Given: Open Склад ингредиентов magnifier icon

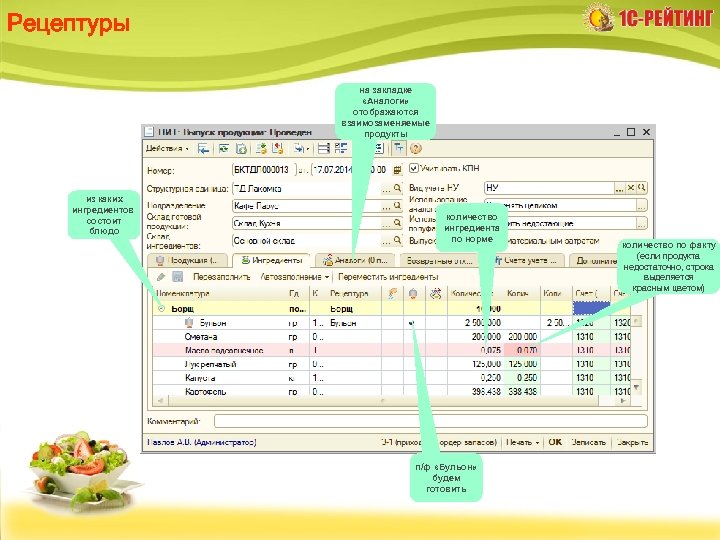Looking at the screenshot, I should click(398, 241).
